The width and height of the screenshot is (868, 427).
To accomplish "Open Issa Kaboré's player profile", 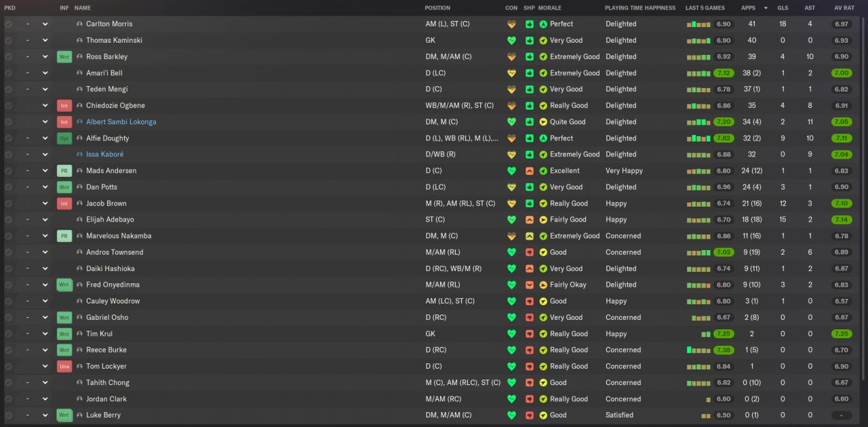I will coord(105,155).
